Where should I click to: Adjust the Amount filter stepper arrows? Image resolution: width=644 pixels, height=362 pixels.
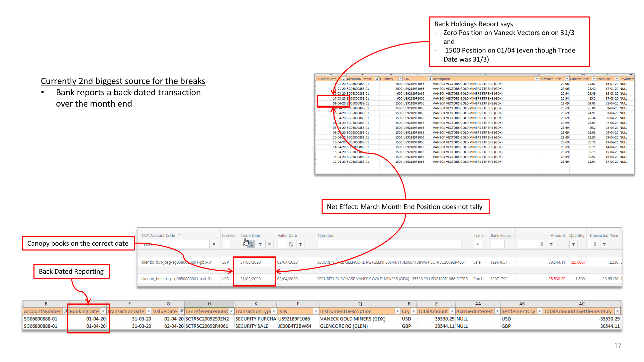tap(542, 244)
